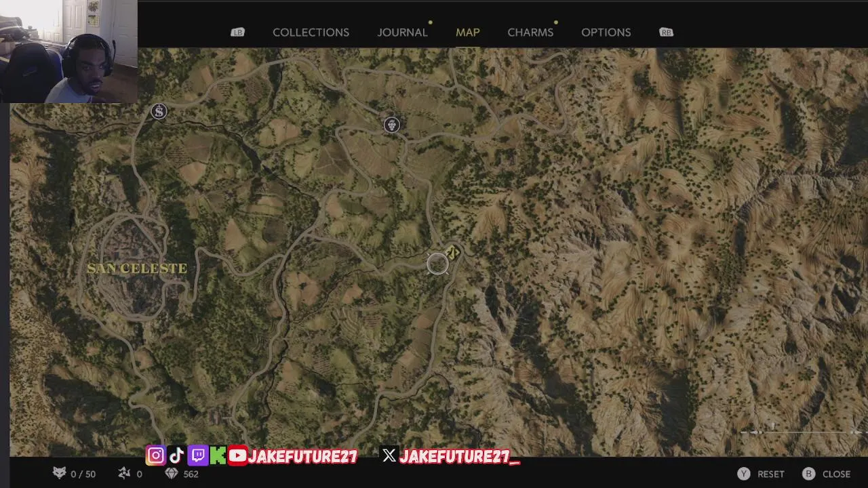Click the 0 / 50 collectible count

83,474
